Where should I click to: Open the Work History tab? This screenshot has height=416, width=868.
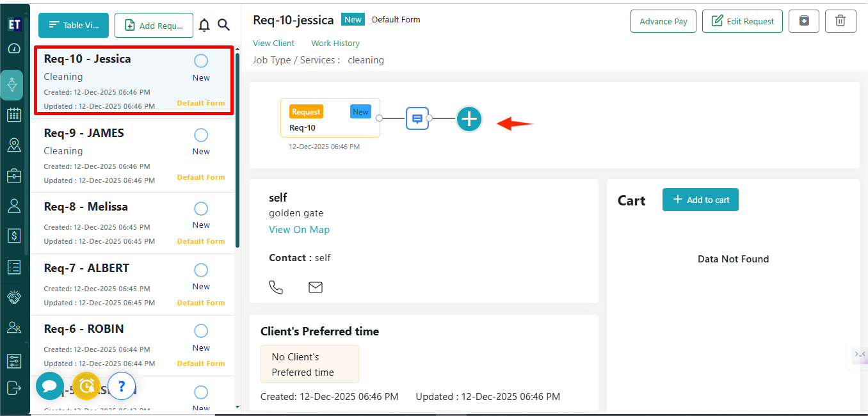335,44
